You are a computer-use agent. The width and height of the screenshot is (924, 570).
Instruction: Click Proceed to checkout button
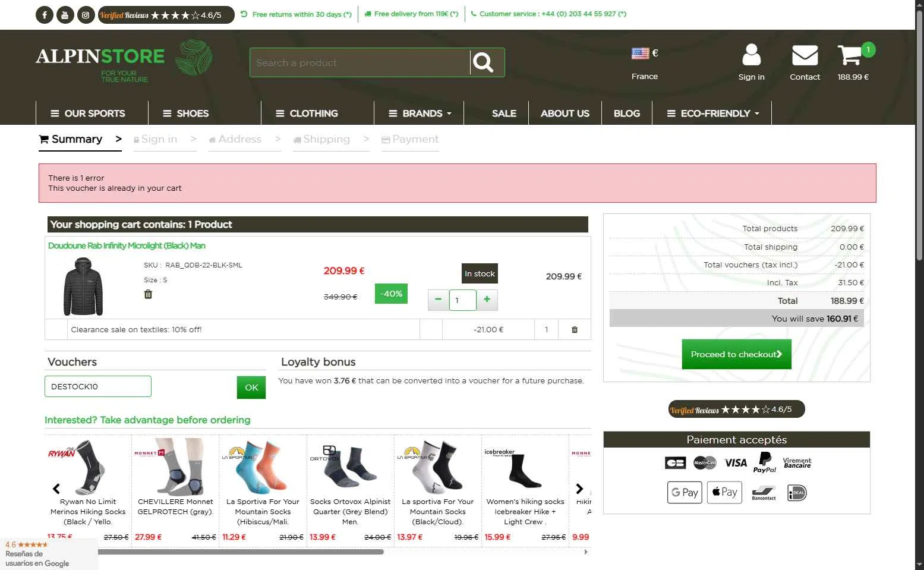point(736,354)
